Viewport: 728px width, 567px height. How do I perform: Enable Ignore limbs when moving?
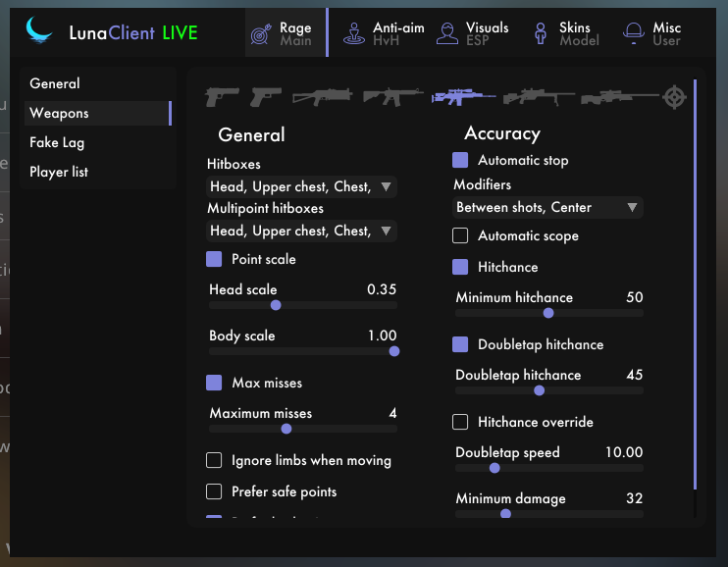(214, 460)
